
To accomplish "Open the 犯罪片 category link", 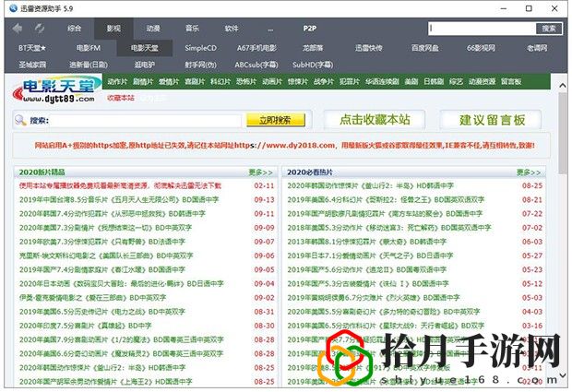I will 350,82.
